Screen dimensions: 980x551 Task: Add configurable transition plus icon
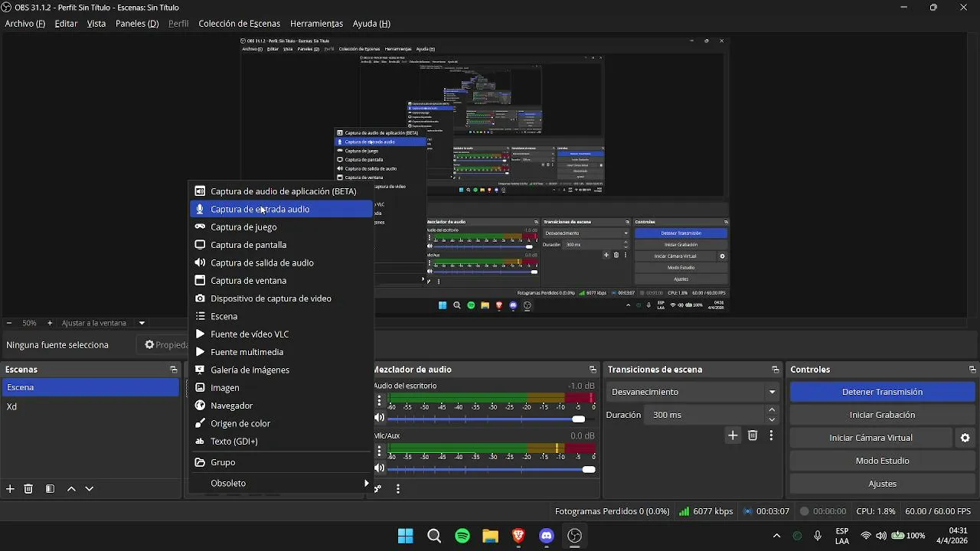(x=733, y=435)
